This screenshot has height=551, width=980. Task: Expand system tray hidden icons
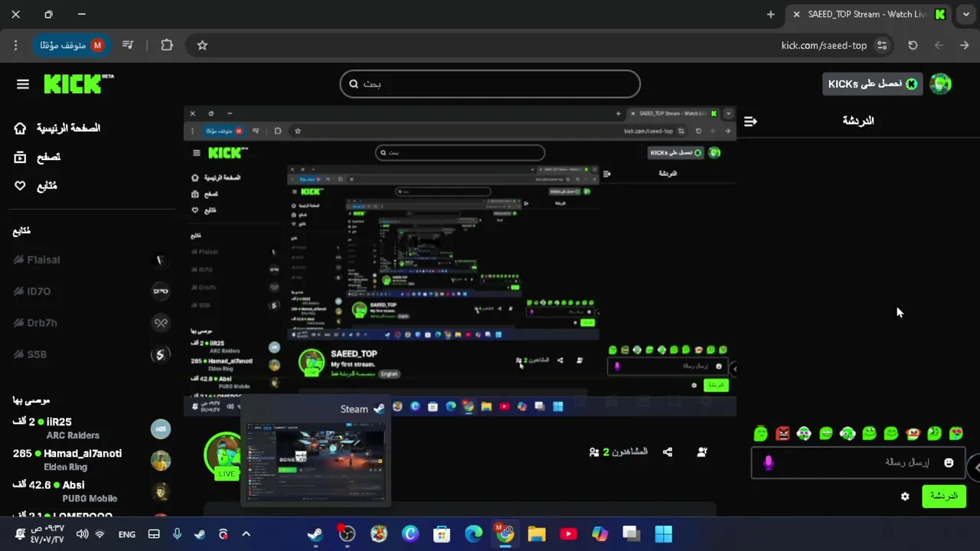(246, 534)
